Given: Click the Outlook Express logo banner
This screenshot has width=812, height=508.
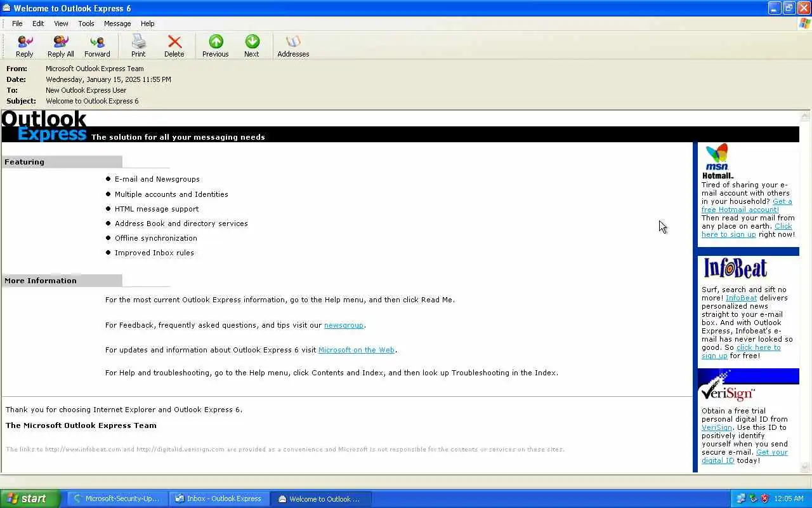Looking at the screenshot, I should [x=44, y=126].
